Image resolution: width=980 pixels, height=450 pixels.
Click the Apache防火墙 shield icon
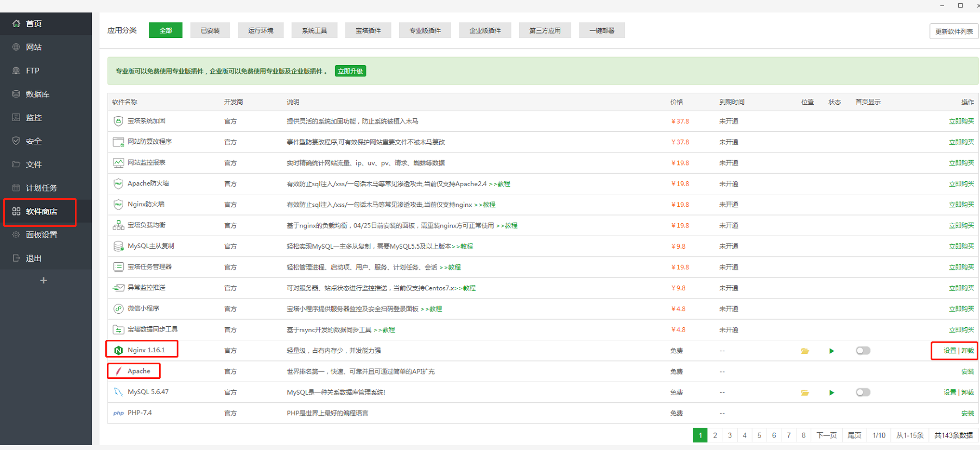[118, 183]
